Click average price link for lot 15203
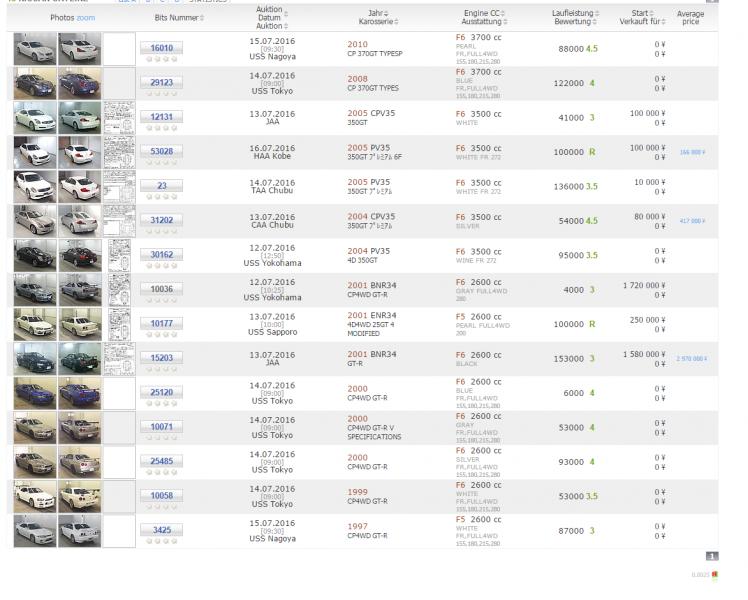The width and height of the screenshot is (748, 600). (x=691, y=359)
